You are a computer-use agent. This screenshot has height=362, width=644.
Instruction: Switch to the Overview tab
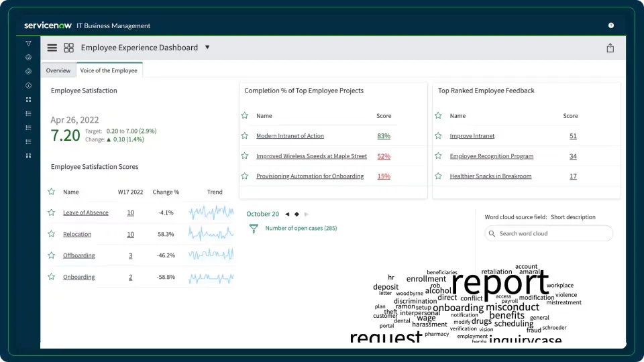(x=58, y=70)
